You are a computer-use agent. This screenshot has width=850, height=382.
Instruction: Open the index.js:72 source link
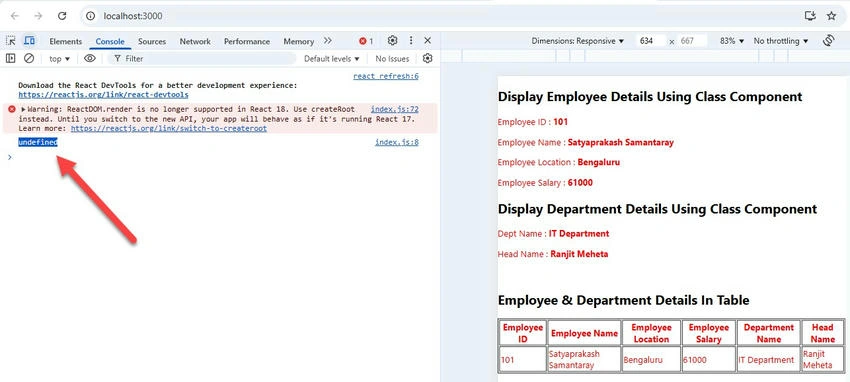coord(395,109)
